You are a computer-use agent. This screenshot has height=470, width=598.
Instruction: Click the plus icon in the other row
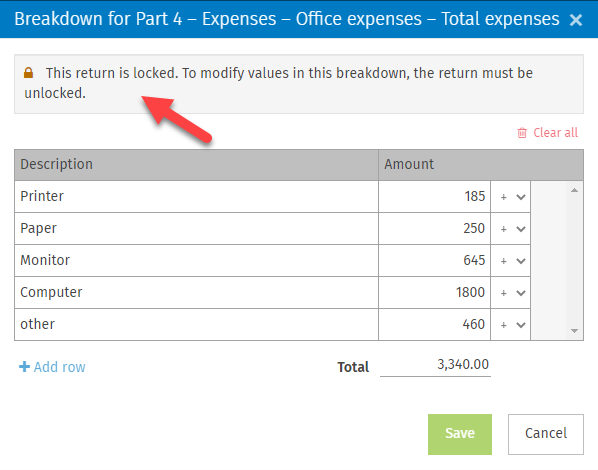coord(503,325)
